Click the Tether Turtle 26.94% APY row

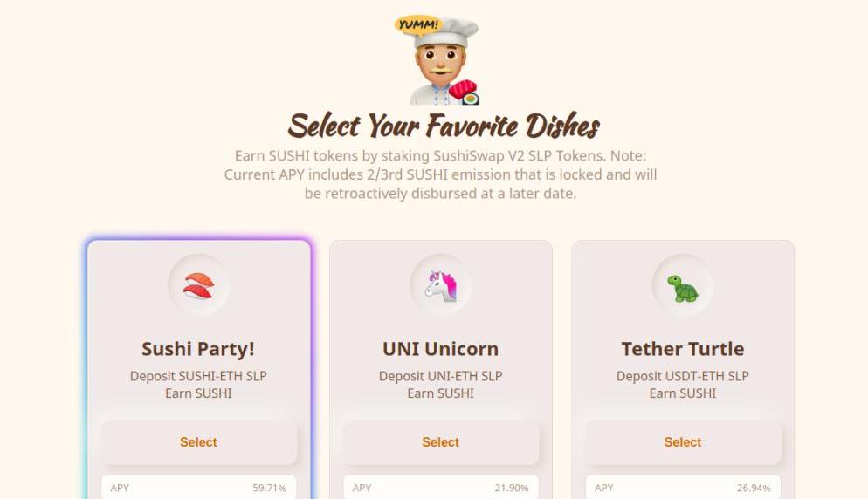tap(683, 488)
